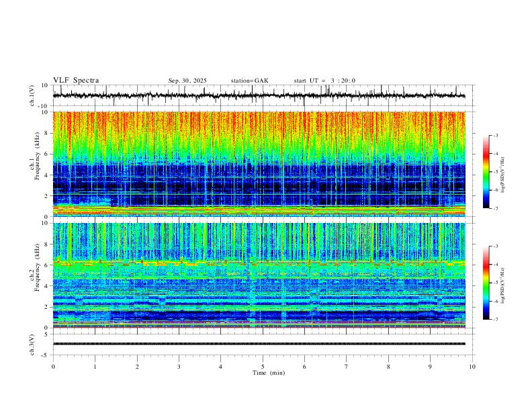
Task: Click the date 'Sep. 30, 2025'
Action: tap(187, 81)
